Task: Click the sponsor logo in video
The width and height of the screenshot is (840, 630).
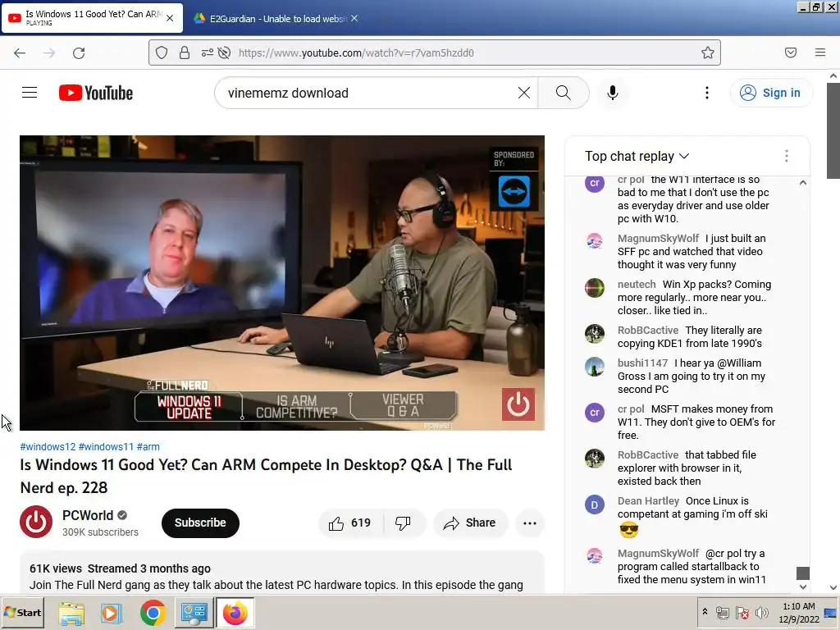Action: (514, 191)
